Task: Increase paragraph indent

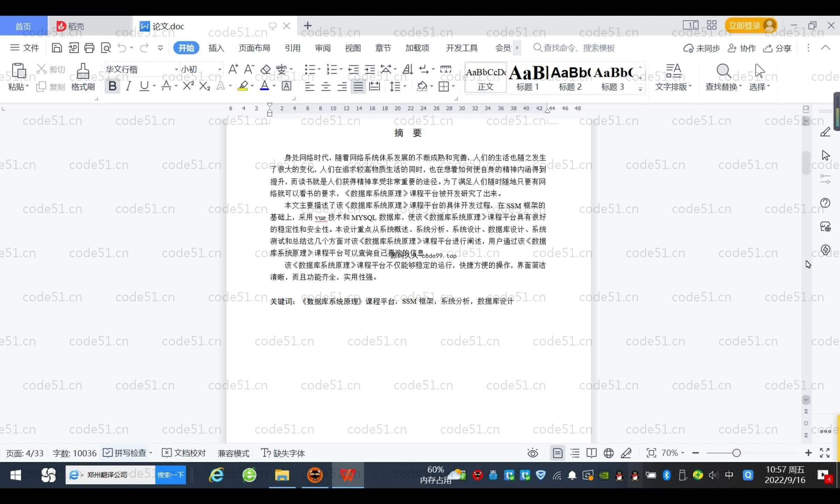Action: [x=370, y=69]
